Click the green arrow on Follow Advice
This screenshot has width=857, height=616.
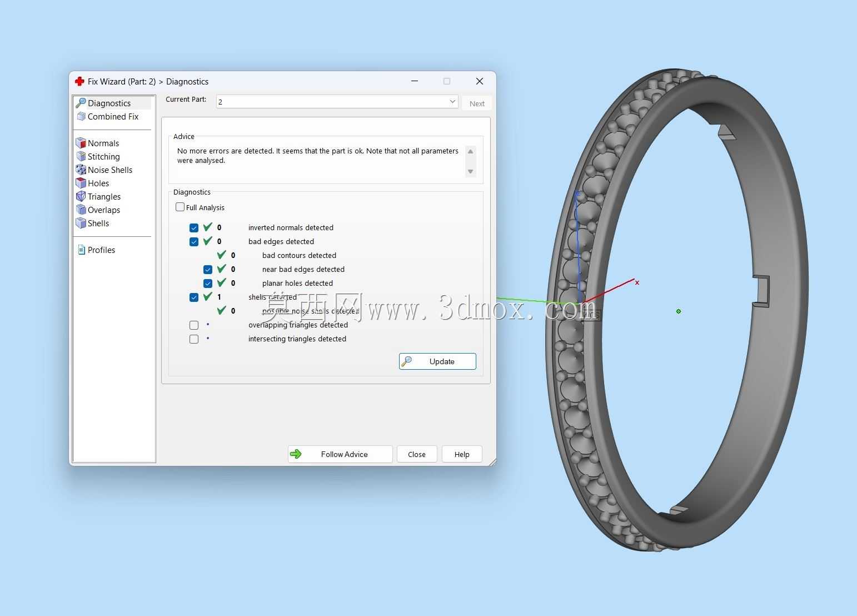(x=296, y=454)
